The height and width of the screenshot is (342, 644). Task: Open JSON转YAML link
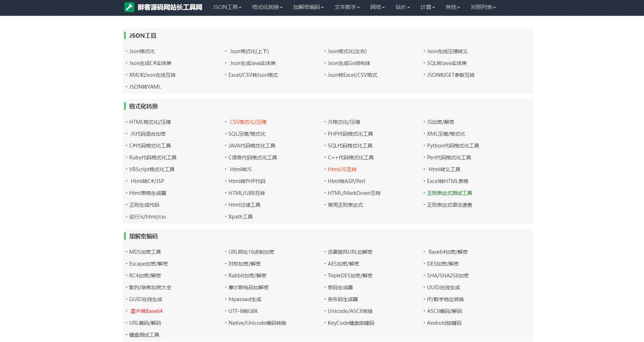(x=145, y=87)
